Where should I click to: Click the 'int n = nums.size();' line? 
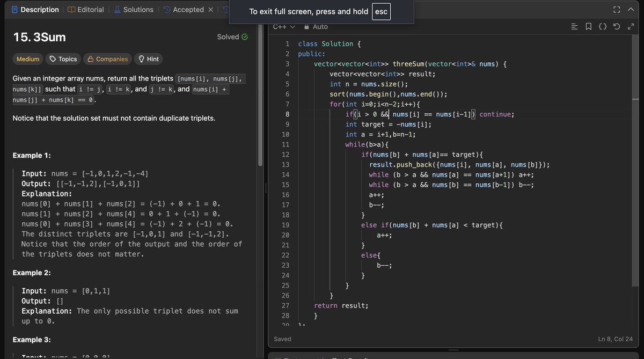click(x=369, y=84)
